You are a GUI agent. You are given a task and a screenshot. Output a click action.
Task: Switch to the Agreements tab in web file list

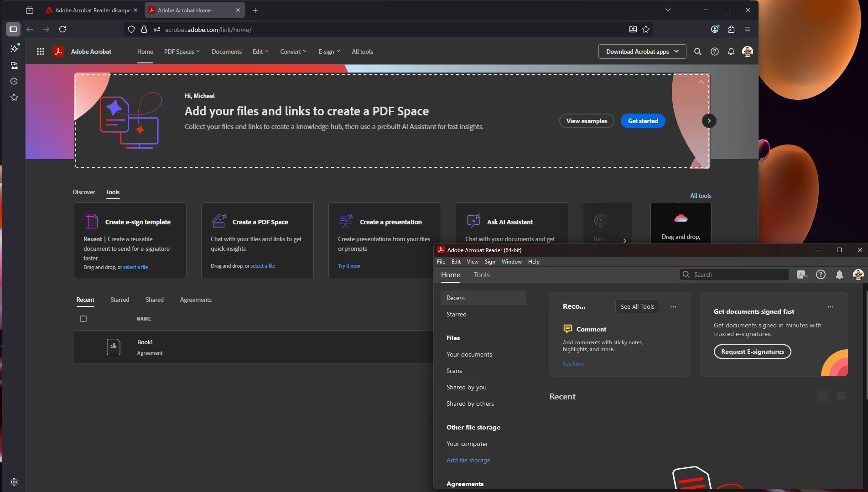(x=196, y=300)
